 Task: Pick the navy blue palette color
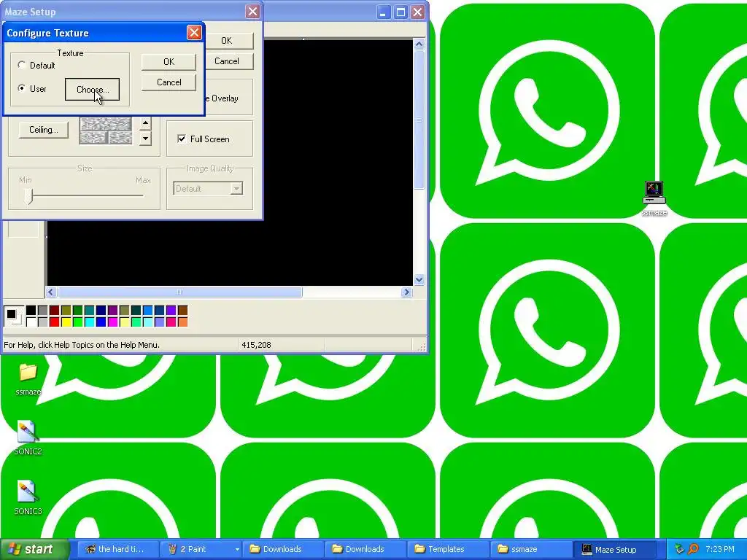[101, 311]
